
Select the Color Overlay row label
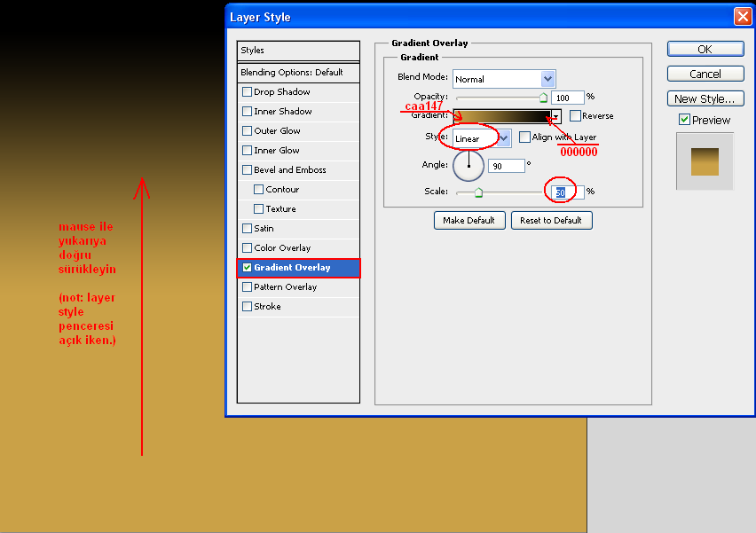tap(282, 247)
